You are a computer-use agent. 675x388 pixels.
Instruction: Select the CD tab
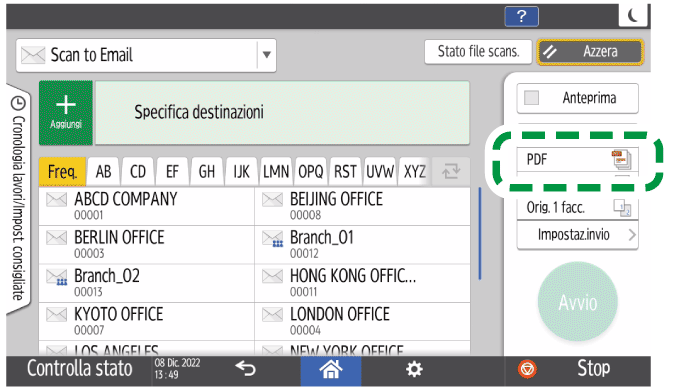coord(138,172)
